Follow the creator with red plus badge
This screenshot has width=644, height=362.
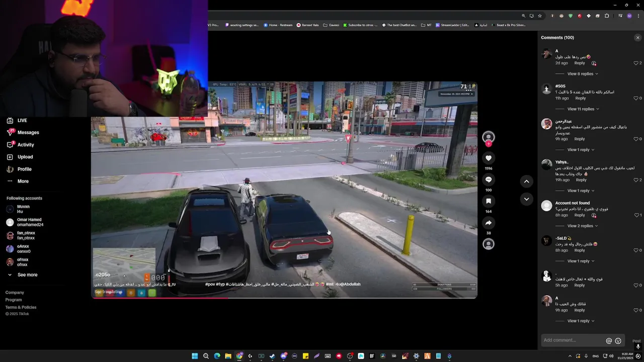488,144
